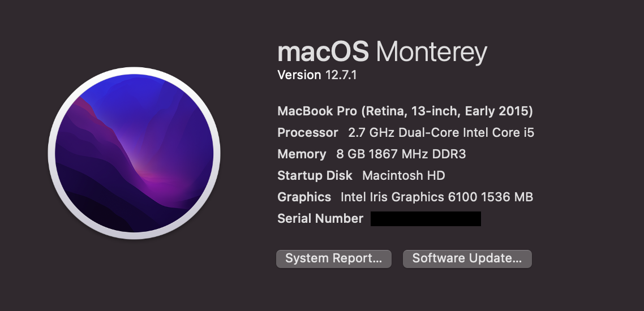Click the bold "macOS" word in title
The width and height of the screenshot is (644, 311).
tap(323, 53)
